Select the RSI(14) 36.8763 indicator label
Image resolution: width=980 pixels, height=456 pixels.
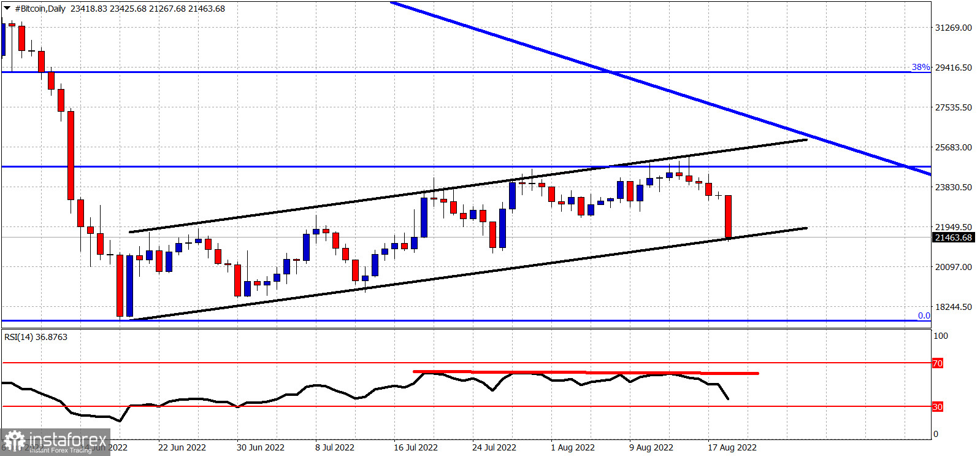tap(36, 337)
